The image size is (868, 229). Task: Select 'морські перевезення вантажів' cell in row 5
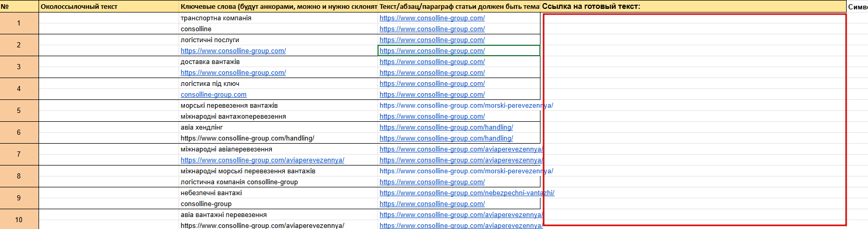(x=279, y=106)
